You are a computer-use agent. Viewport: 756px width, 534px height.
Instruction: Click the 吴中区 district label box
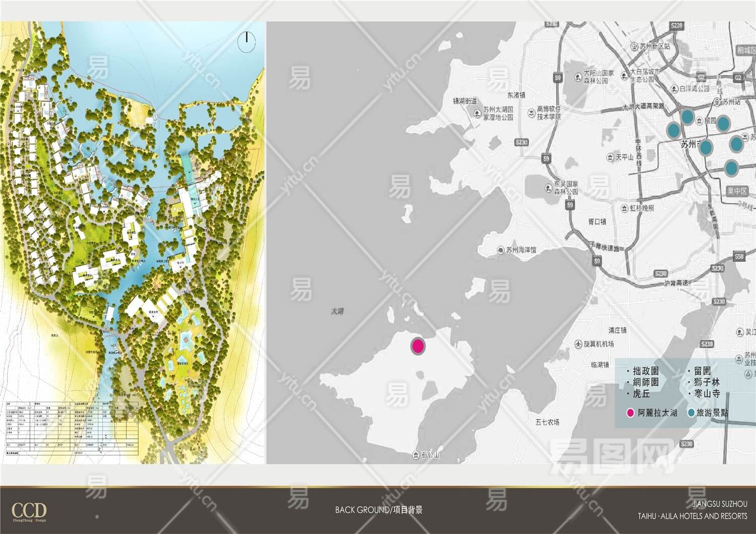737,191
